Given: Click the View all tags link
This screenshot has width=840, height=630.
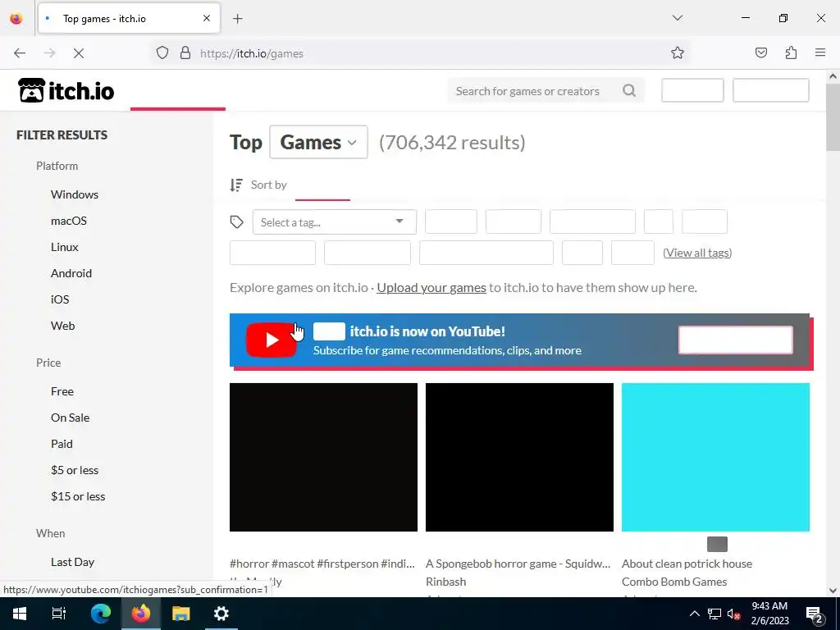Looking at the screenshot, I should pyautogui.click(x=697, y=253).
